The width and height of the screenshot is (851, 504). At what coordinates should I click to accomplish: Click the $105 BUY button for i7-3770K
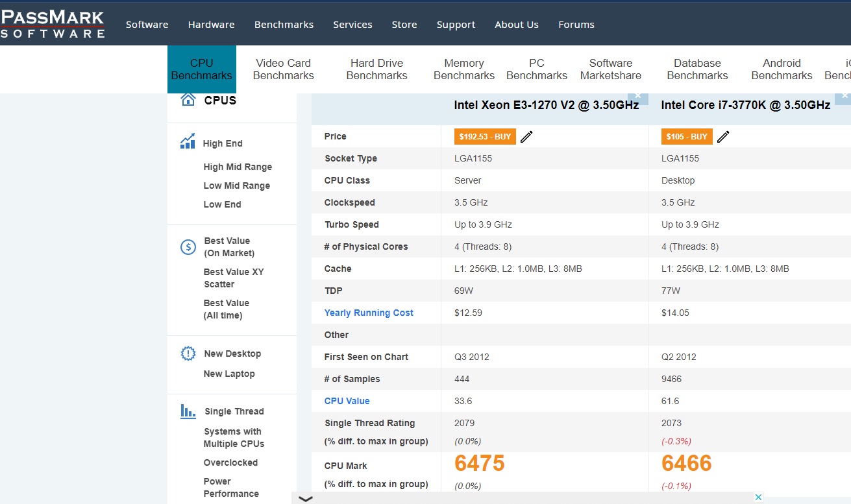click(x=686, y=136)
